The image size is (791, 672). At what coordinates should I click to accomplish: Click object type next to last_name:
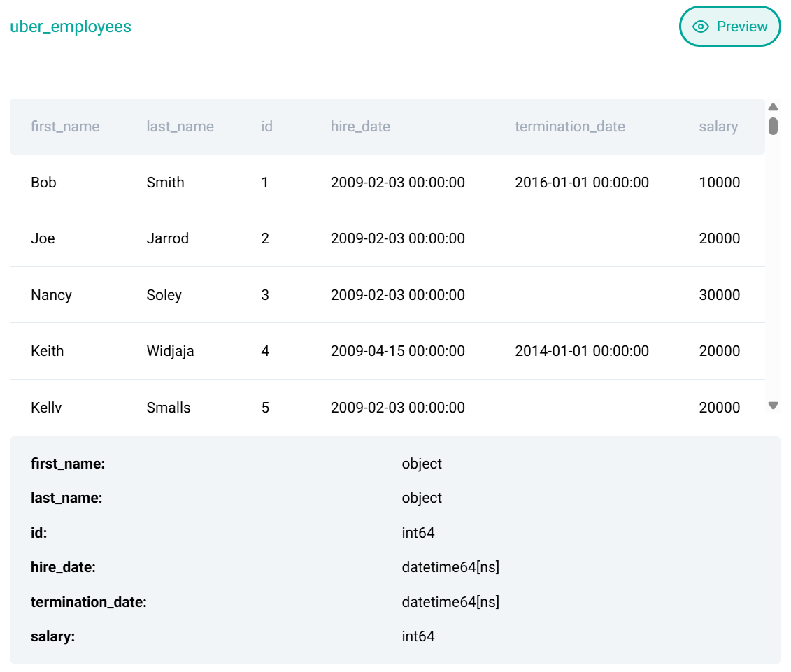coord(422,498)
